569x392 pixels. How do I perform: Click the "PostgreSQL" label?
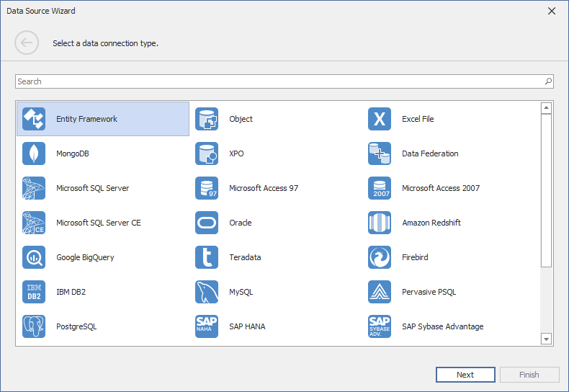(76, 326)
